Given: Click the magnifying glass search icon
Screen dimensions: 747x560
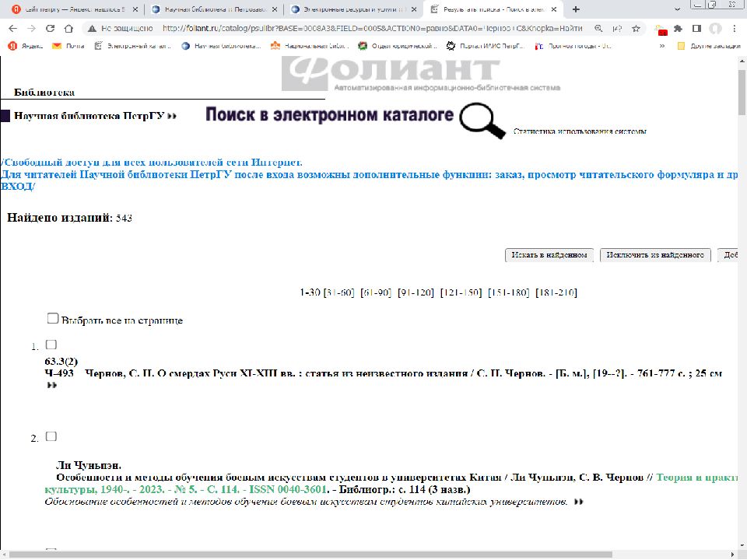Looking at the screenshot, I should [x=482, y=121].
